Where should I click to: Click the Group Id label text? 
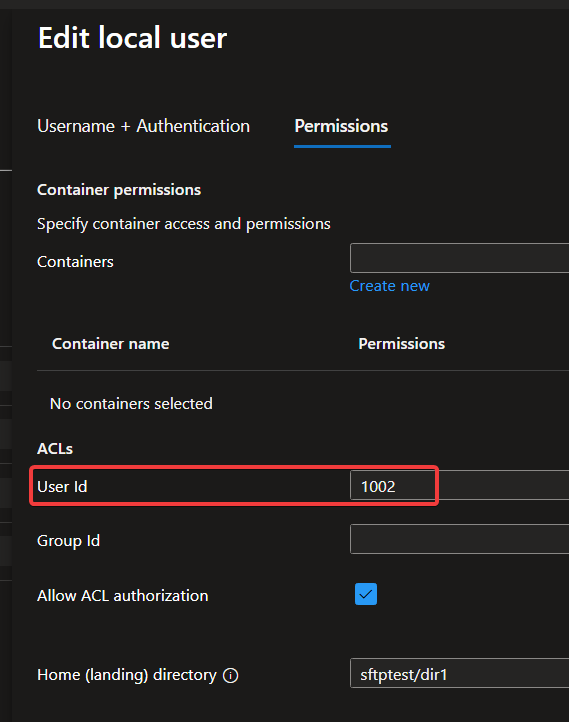coord(68,541)
